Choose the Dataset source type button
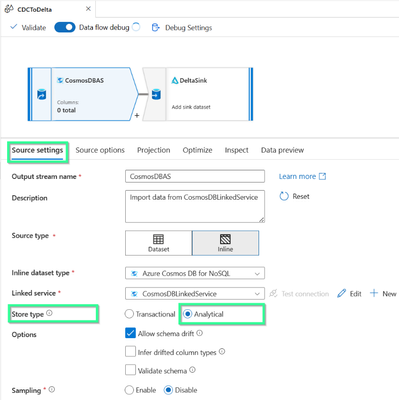The height and width of the screenshot is (400, 399). tap(159, 243)
